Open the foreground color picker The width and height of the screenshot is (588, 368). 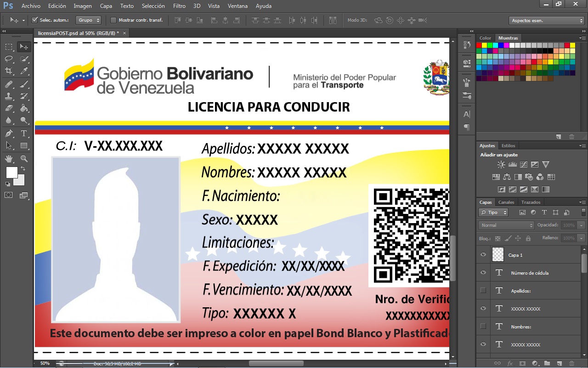pyautogui.click(x=11, y=172)
